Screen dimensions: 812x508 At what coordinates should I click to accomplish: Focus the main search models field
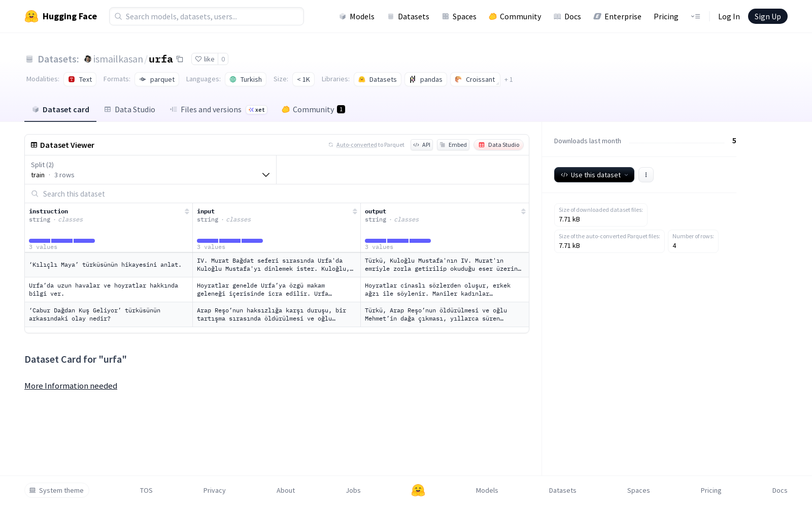pyautogui.click(x=207, y=16)
